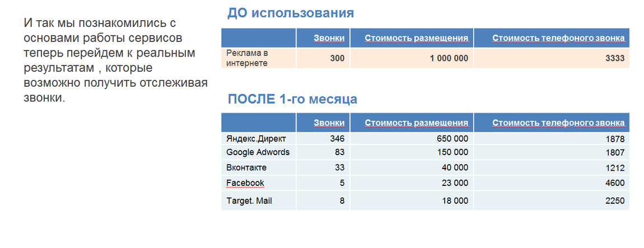Select the heading "ДО использования"
The width and height of the screenshot is (644, 248).
click(x=291, y=13)
